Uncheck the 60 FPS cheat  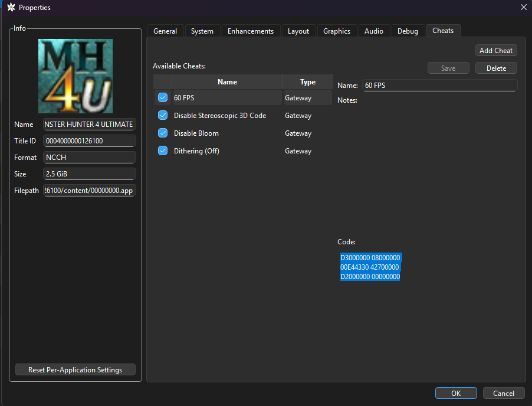(163, 97)
